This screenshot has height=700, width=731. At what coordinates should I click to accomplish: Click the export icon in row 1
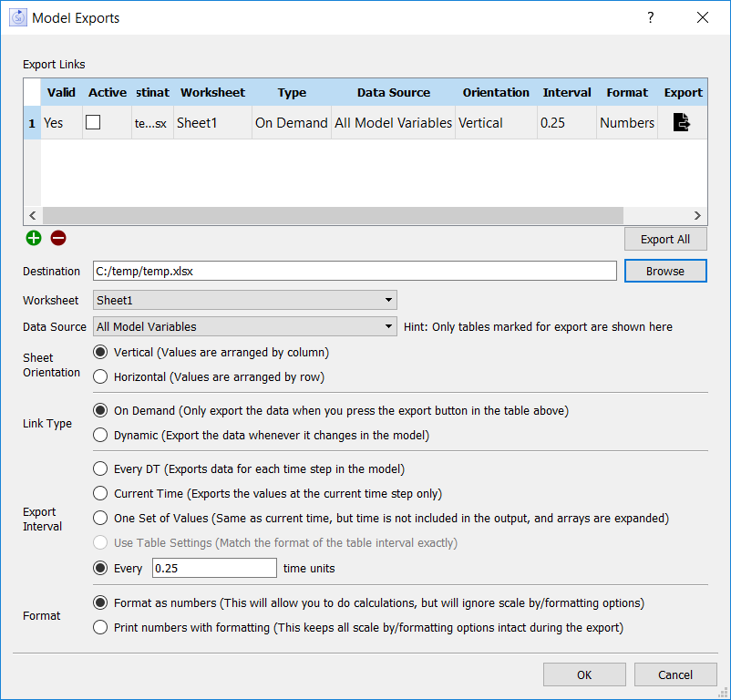682,123
